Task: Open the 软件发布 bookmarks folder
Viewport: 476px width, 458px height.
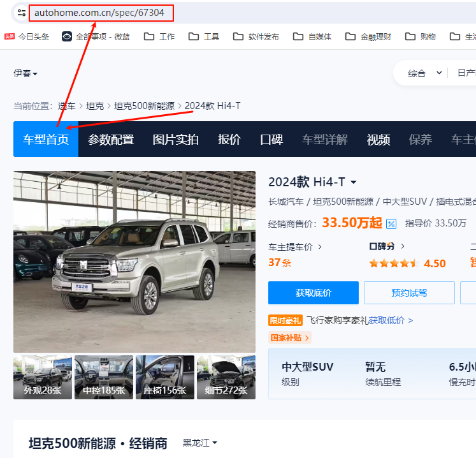Action: click(x=256, y=37)
